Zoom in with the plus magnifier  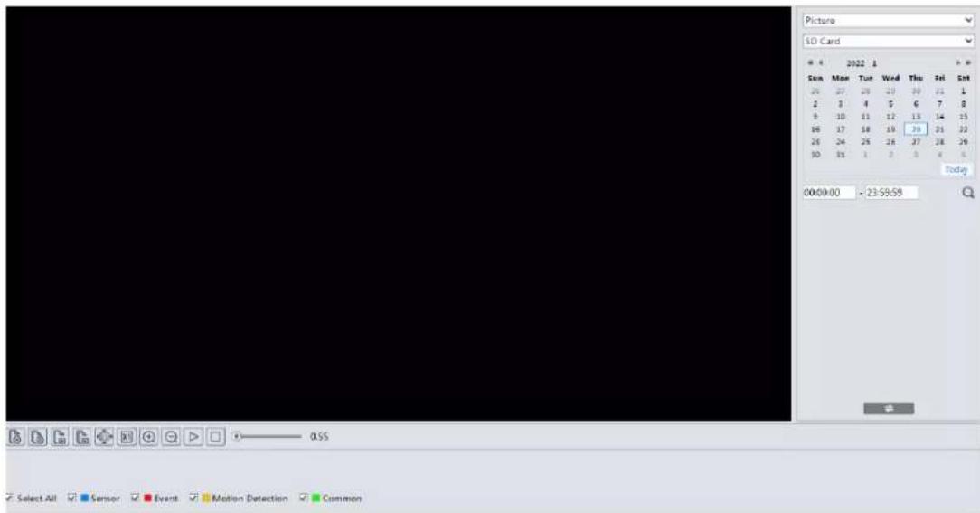pos(149,437)
